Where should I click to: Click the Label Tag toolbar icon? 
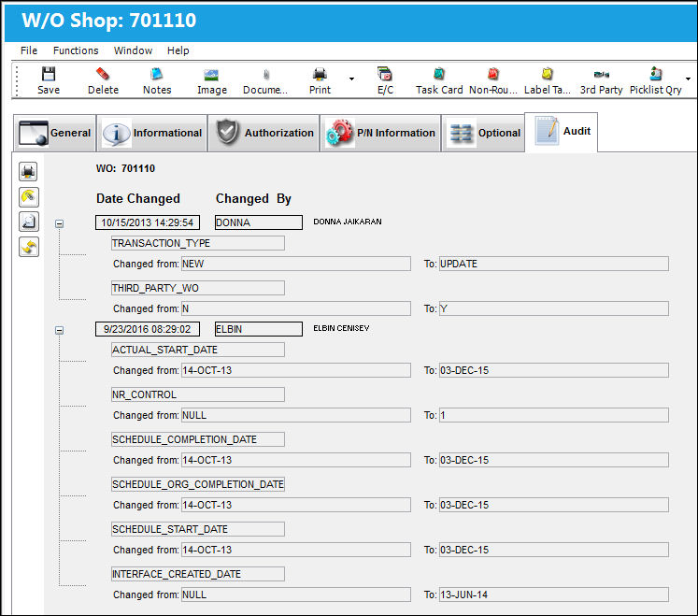click(547, 74)
